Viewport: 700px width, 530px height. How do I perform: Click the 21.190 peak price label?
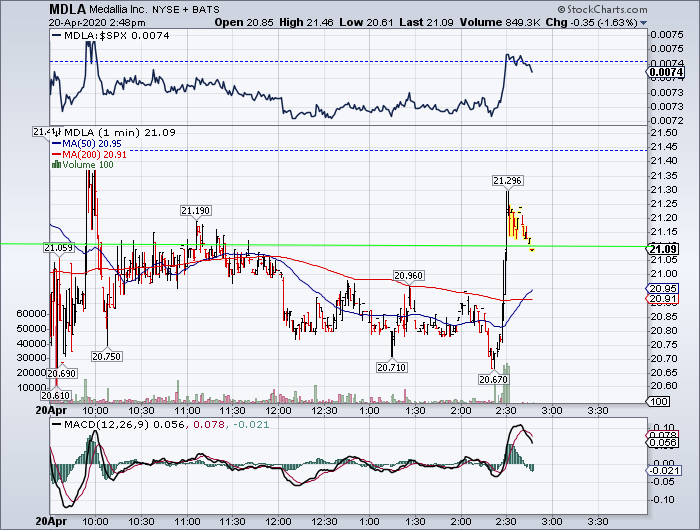pyautogui.click(x=196, y=210)
